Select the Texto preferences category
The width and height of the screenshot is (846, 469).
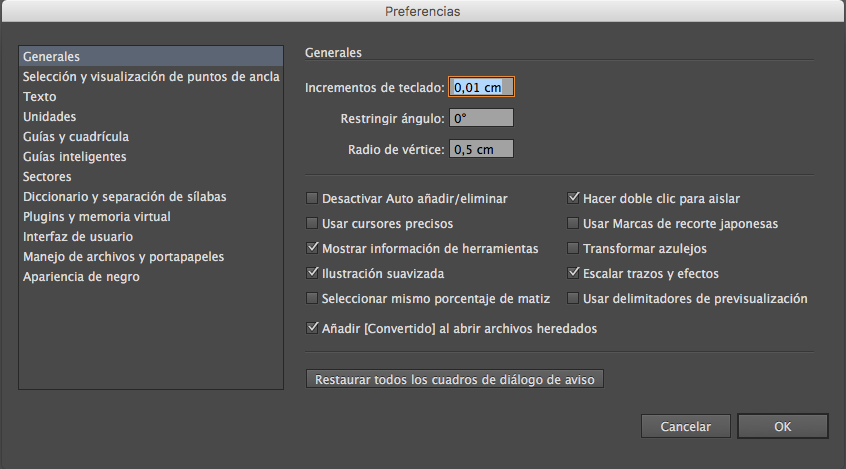(40, 97)
